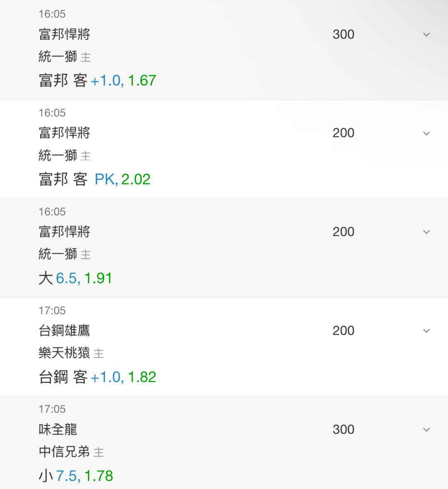The width and height of the screenshot is (448, 489).
Task: Click the 200 stake of PK 2.02 bet
Action: click(343, 133)
